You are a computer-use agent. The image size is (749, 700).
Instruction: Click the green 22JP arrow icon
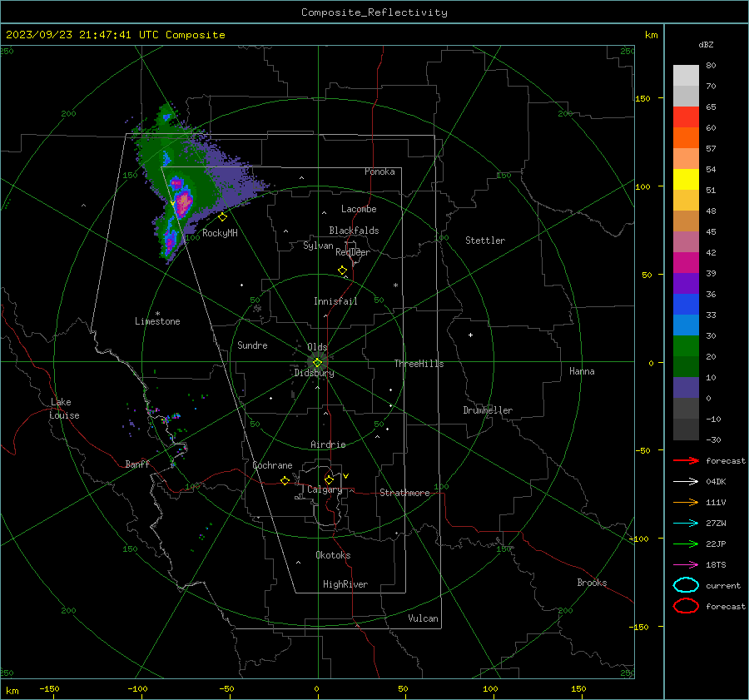coord(686,544)
